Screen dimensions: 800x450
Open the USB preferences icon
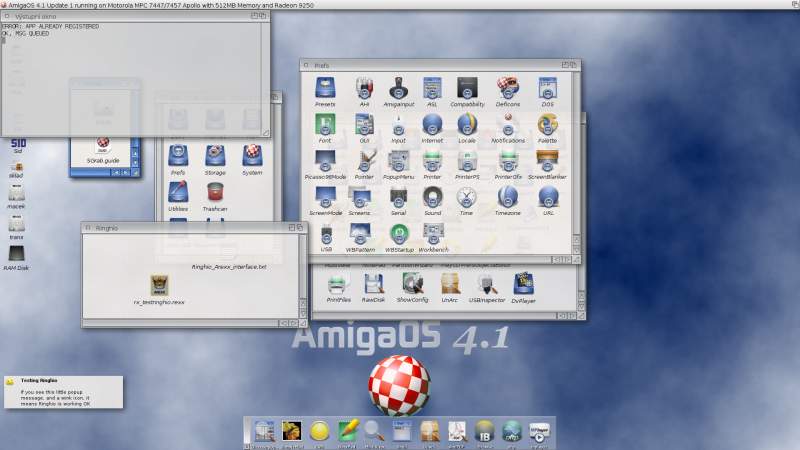click(327, 235)
